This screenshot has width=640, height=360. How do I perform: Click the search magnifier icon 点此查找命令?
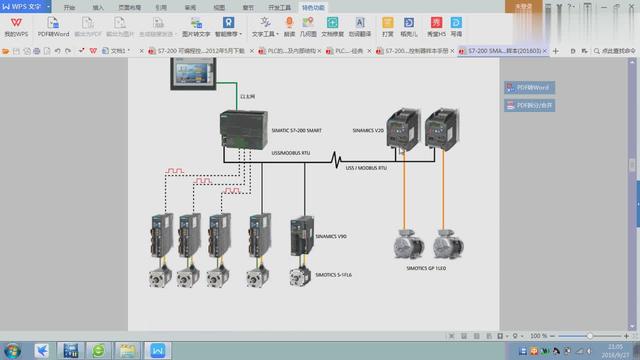(596, 51)
